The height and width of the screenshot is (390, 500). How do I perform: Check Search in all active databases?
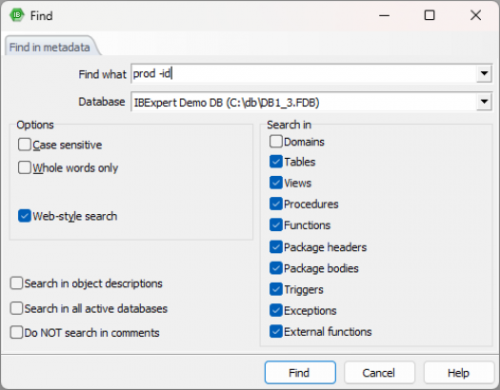(x=16, y=308)
